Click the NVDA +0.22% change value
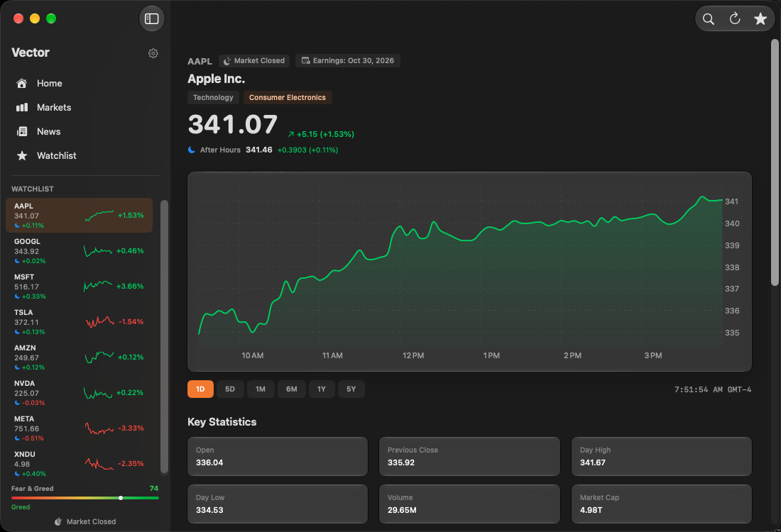 coord(130,393)
